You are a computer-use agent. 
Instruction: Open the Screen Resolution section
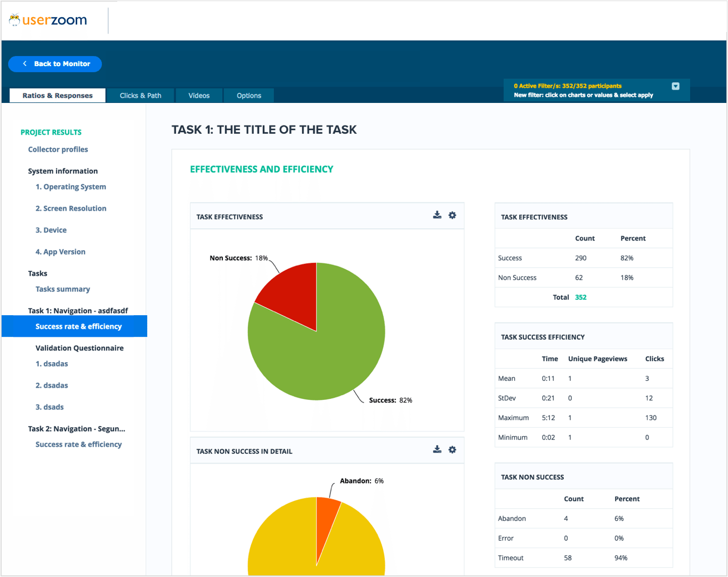pos(71,208)
